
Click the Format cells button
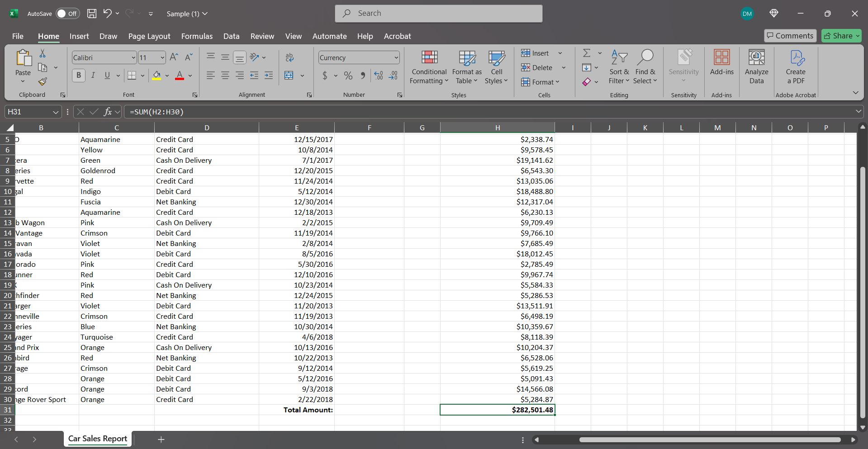coord(540,82)
